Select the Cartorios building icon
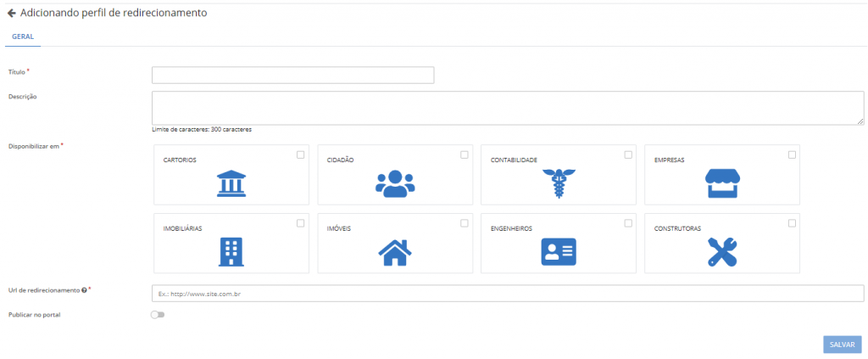The image size is (868, 359). click(231, 183)
